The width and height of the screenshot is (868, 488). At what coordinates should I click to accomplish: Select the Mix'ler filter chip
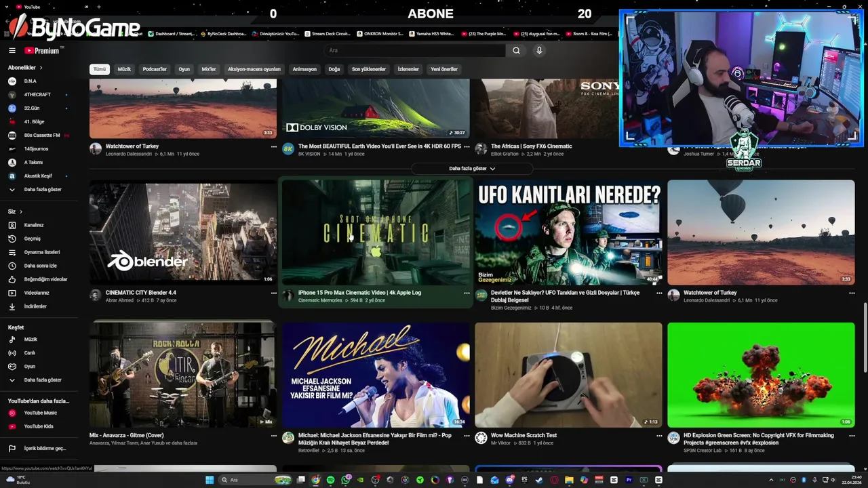click(209, 69)
